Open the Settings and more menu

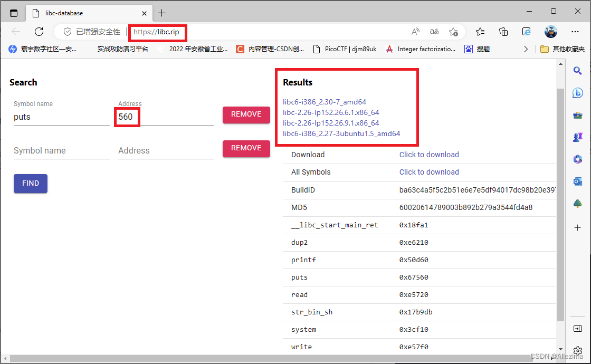575,32
